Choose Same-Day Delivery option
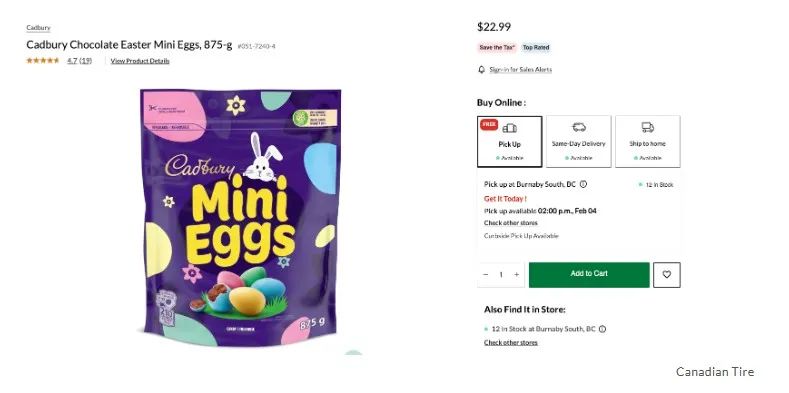The height and width of the screenshot is (393, 789). (x=579, y=141)
